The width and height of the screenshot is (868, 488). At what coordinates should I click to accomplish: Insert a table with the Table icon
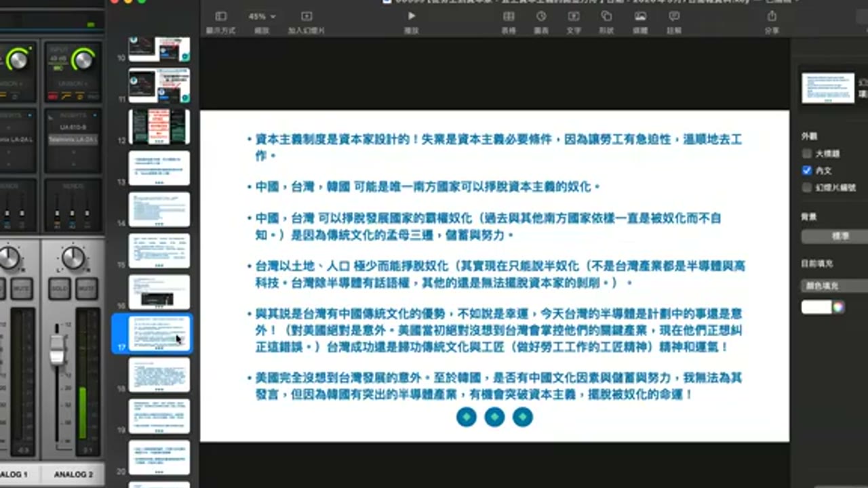(x=508, y=16)
